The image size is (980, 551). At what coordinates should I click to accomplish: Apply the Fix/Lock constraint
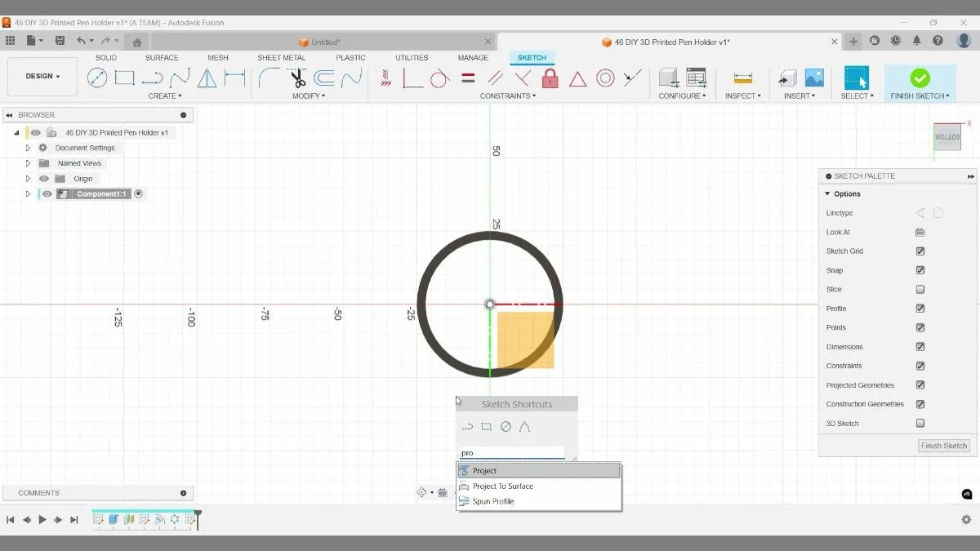pyautogui.click(x=550, y=78)
